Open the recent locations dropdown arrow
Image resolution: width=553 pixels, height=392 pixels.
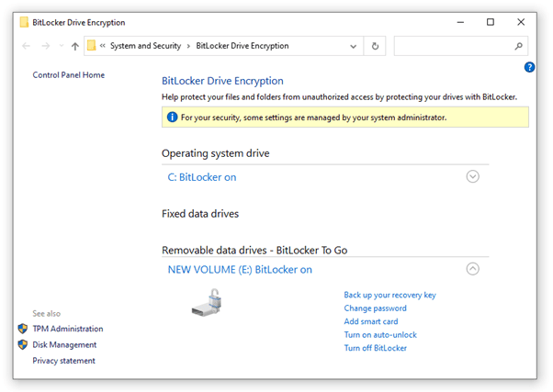tap(62, 46)
